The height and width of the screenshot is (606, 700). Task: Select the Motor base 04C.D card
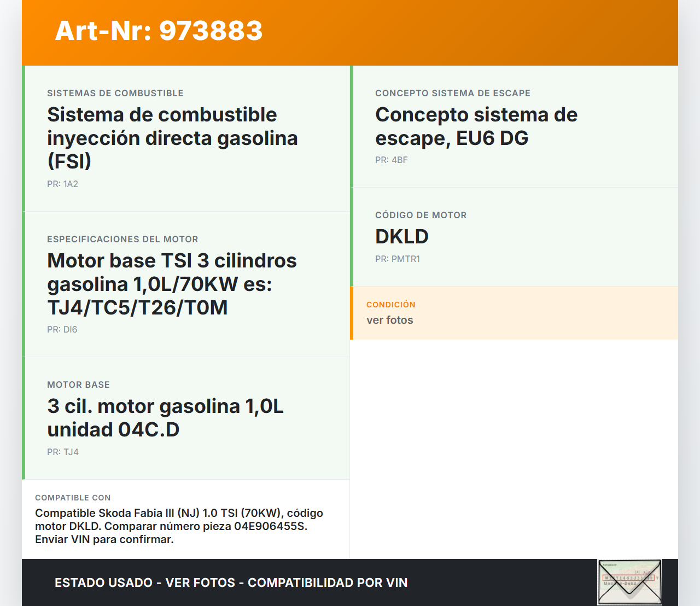click(186, 417)
